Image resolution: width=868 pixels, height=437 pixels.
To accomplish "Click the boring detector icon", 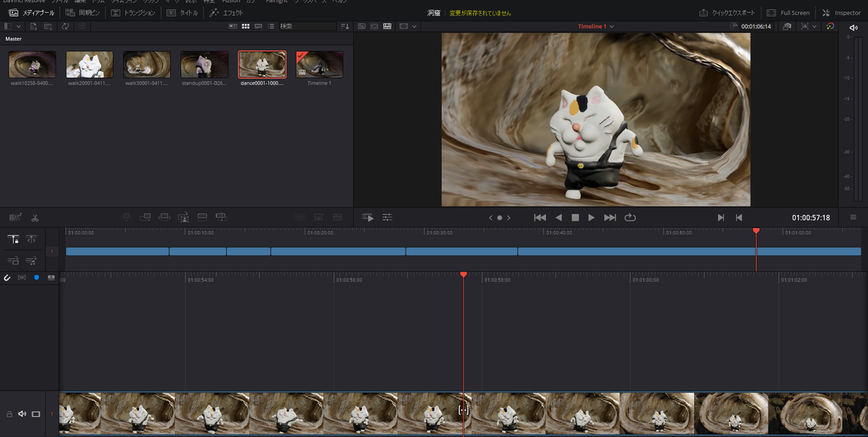I will [15, 217].
